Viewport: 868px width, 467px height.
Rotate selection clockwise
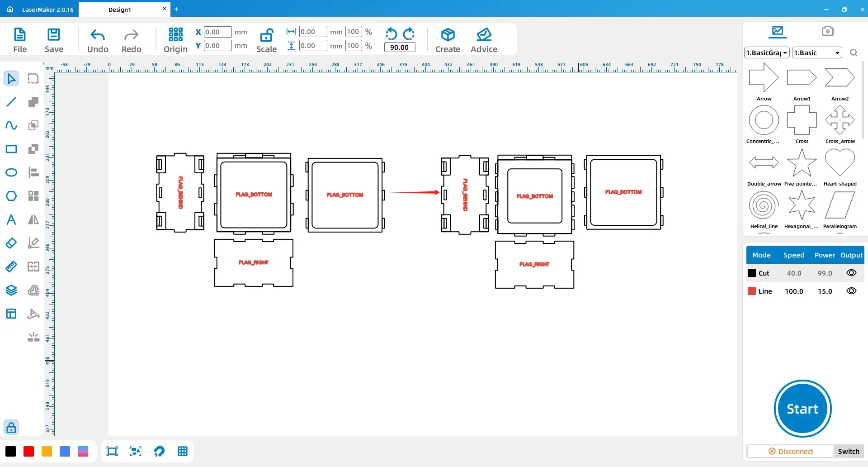(x=409, y=34)
